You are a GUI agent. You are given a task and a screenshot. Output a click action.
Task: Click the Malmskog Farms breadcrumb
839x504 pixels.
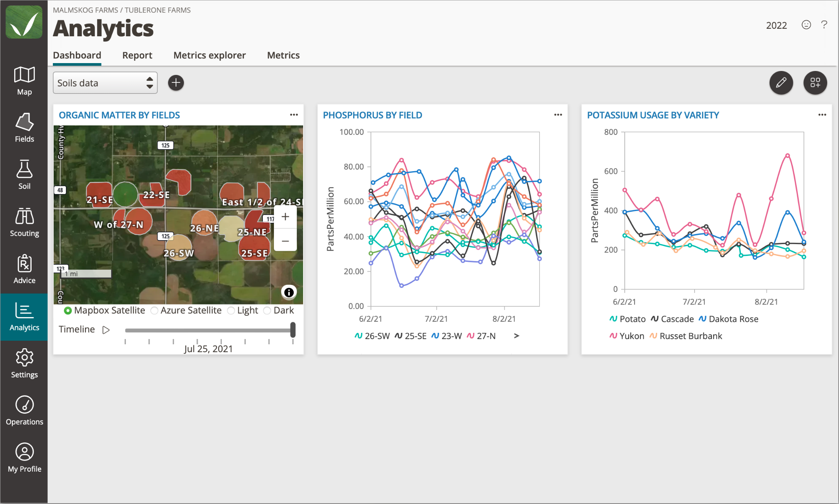[x=85, y=10]
